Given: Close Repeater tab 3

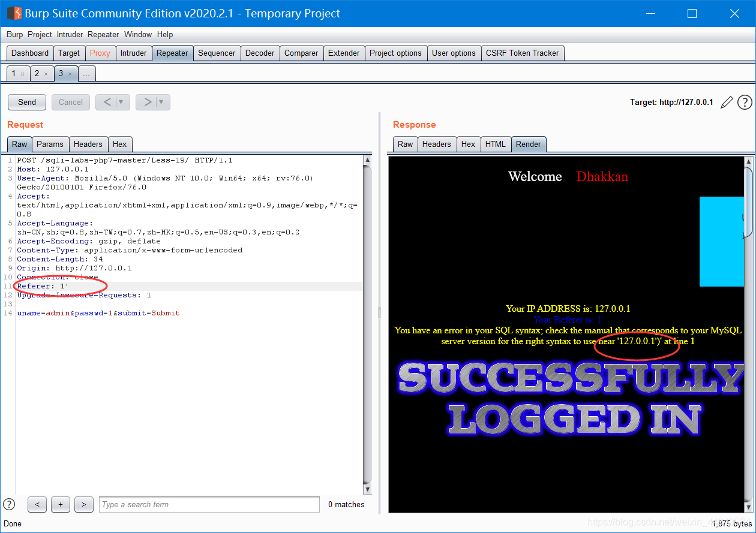Looking at the screenshot, I should (x=70, y=74).
